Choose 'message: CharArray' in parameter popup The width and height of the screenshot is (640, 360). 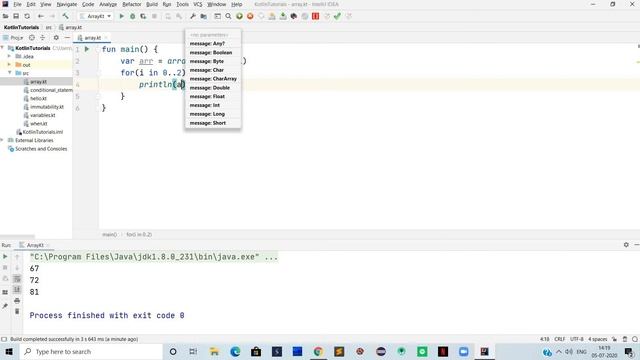pos(213,79)
